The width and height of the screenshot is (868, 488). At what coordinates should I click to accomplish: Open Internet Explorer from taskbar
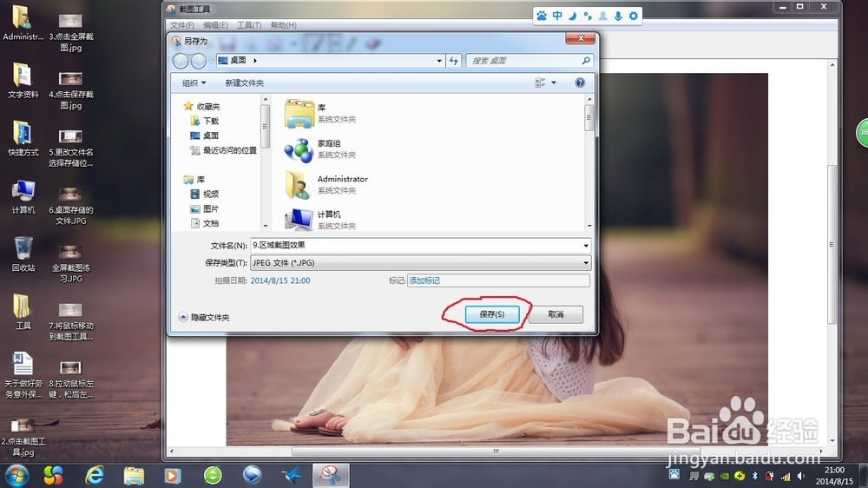pyautogui.click(x=95, y=475)
